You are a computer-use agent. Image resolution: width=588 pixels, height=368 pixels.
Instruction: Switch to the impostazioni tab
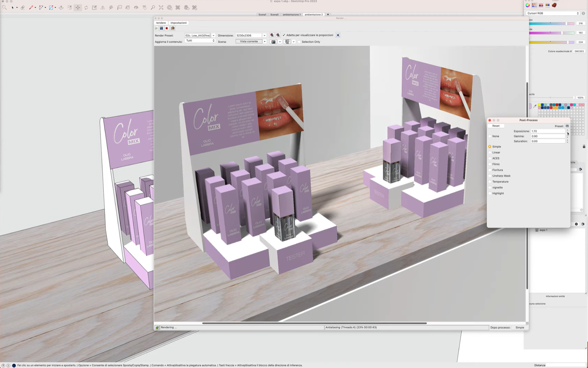tap(179, 23)
